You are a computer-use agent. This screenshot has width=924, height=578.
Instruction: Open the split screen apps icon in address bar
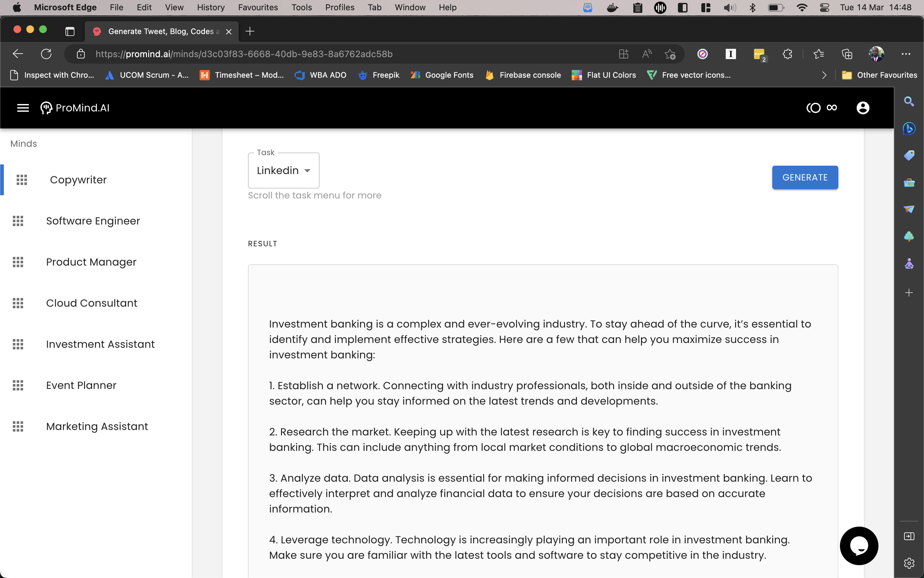pos(623,54)
